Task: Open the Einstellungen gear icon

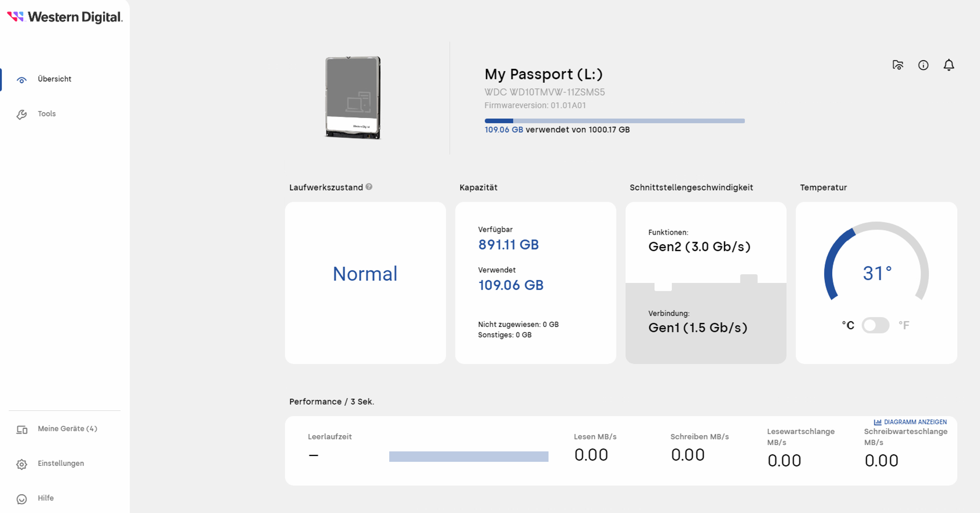Action: (x=22, y=464)
